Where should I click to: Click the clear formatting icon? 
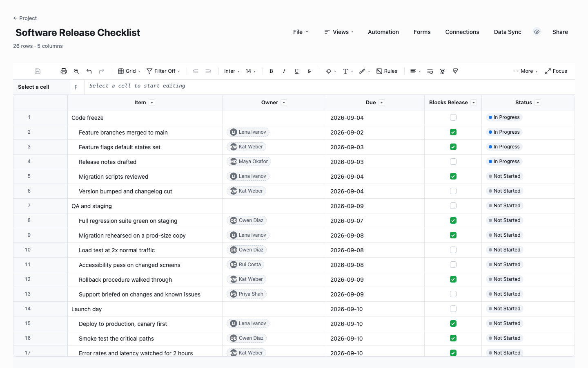[443, 71]
